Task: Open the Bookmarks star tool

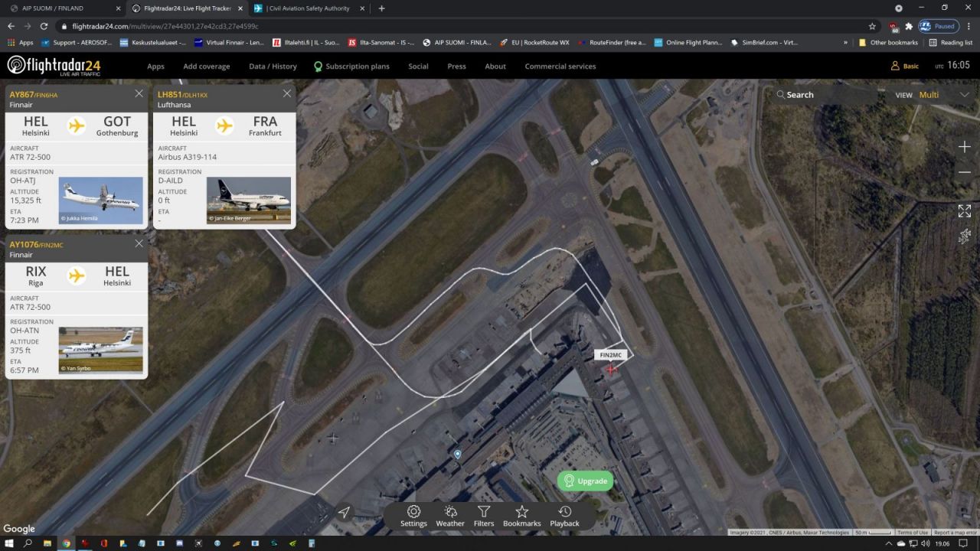Action: (x=522, y=516)
